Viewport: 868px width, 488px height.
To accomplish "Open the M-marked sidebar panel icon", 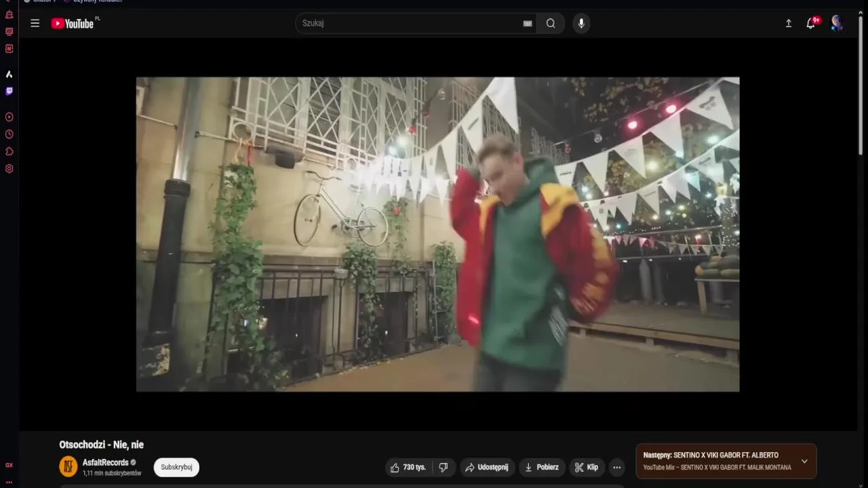I will 9,49.
